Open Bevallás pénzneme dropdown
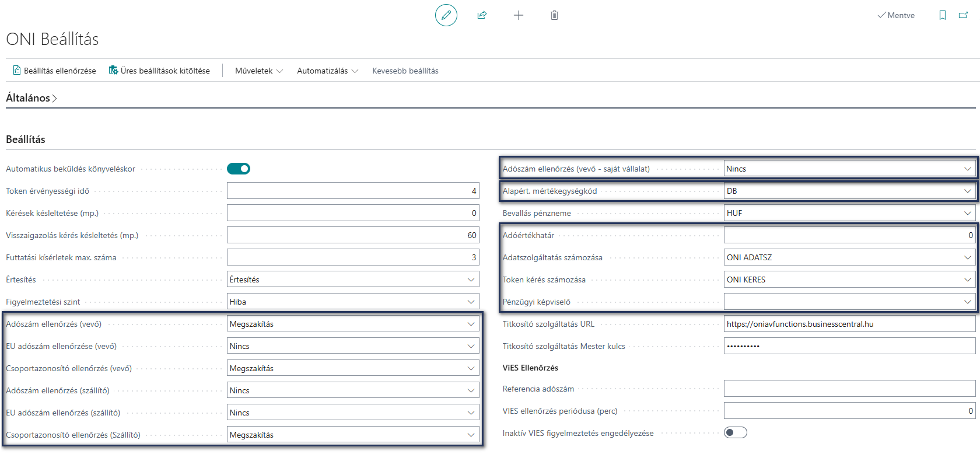The width and height of the screenshot is (980, 454). (x=850, y=213)
